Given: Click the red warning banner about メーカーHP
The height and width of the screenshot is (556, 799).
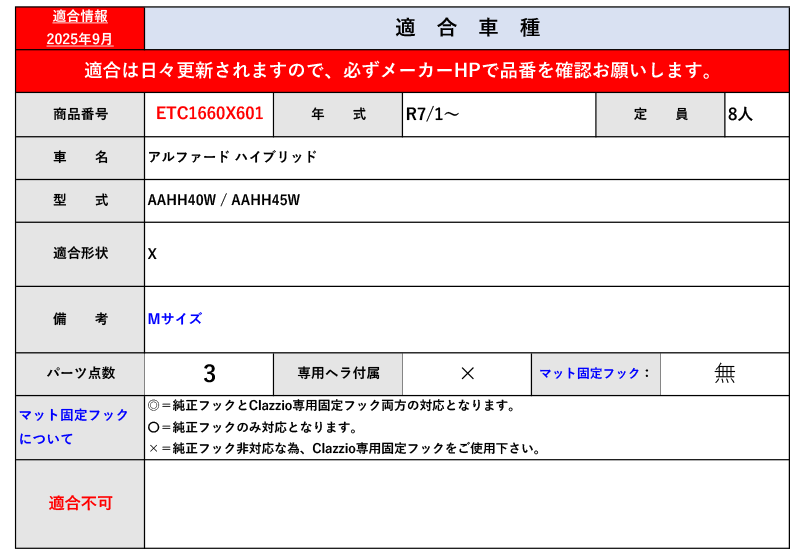Looking at the screenshot, I should 400,71.
